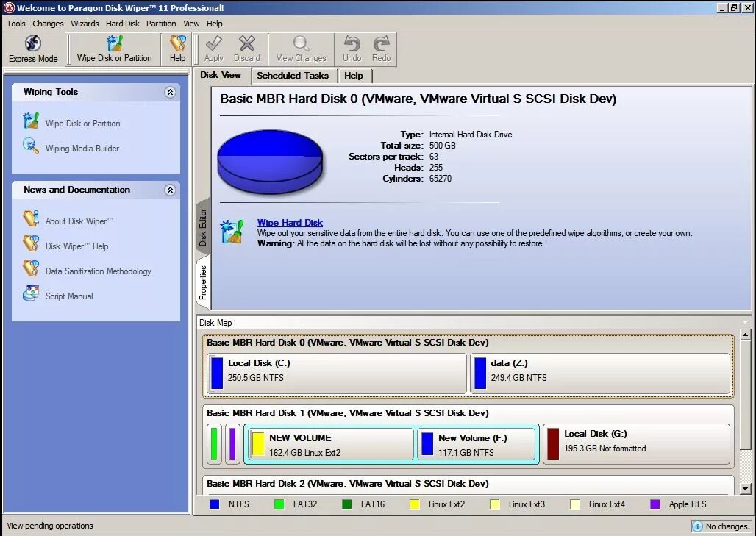Click Basic MBR Hard Disk 2 header
The image size is (756, 536).
(348, 484)
